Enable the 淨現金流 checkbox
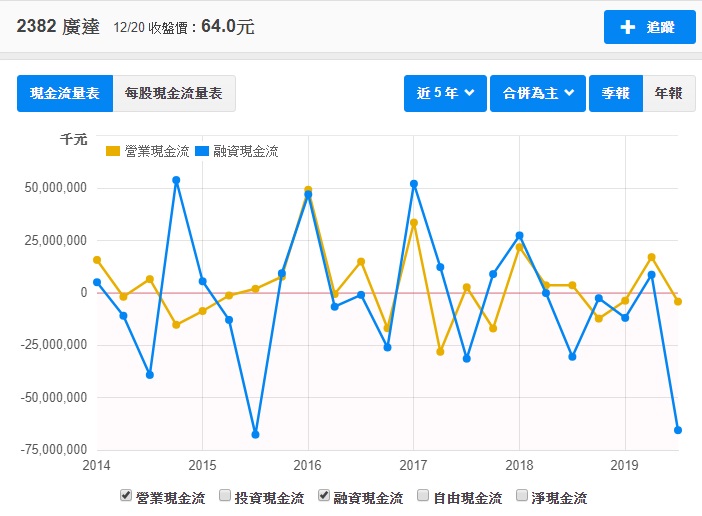 click(522, 495)
